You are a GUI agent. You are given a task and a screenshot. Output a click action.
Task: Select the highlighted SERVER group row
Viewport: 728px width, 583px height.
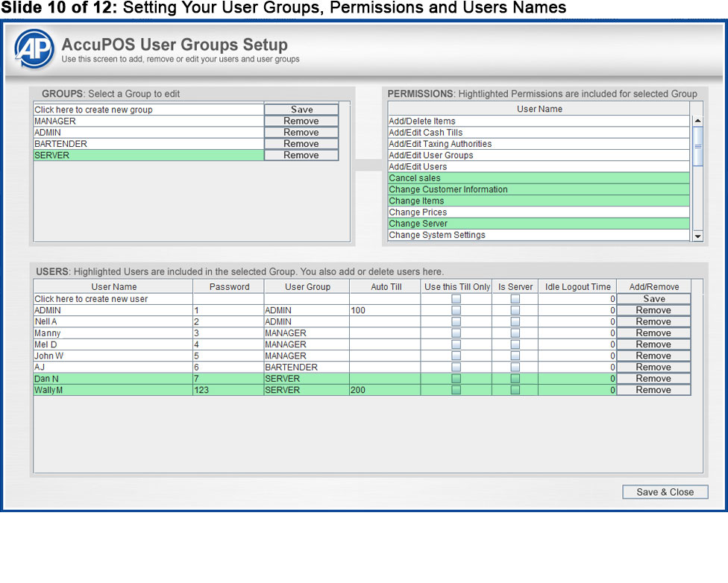[x=148, y=155]
